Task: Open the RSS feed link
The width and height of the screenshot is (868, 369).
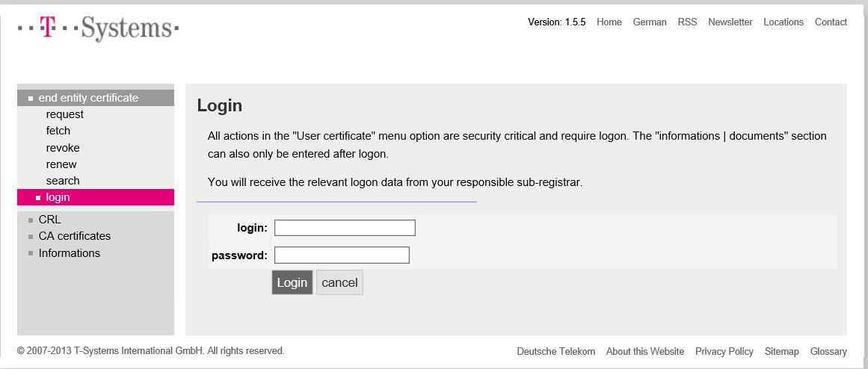Action: (x=687, y=22)
